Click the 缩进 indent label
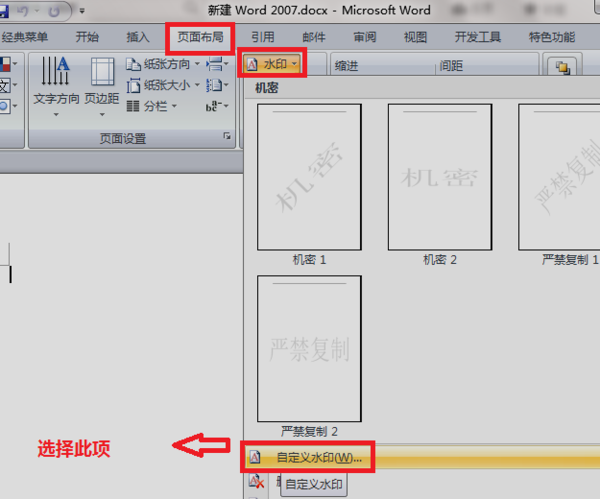The width and height of the screenshot is (600, 499). (346, 66)
